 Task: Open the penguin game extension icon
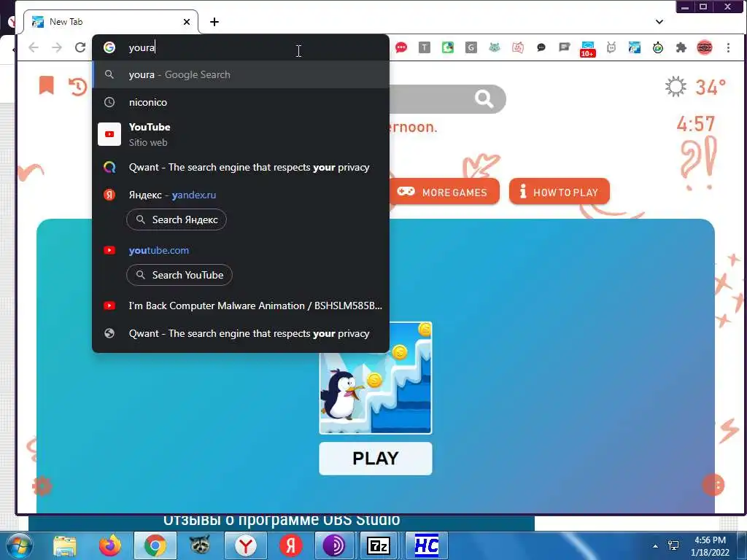[x=634, y=47]
